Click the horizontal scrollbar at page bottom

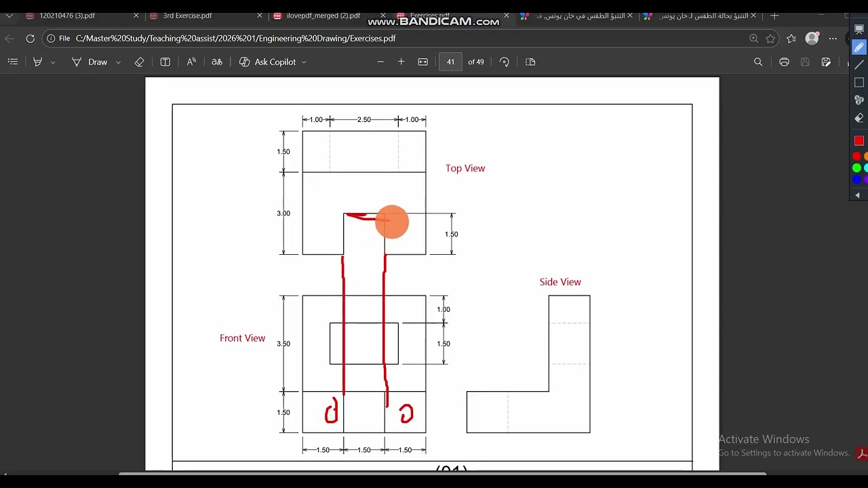coord(442,473)
